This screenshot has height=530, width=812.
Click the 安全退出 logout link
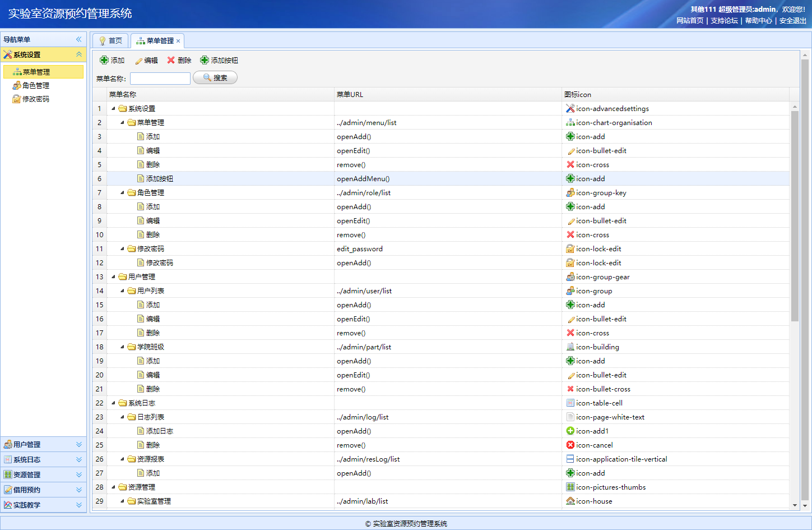[x=792, y=21]
